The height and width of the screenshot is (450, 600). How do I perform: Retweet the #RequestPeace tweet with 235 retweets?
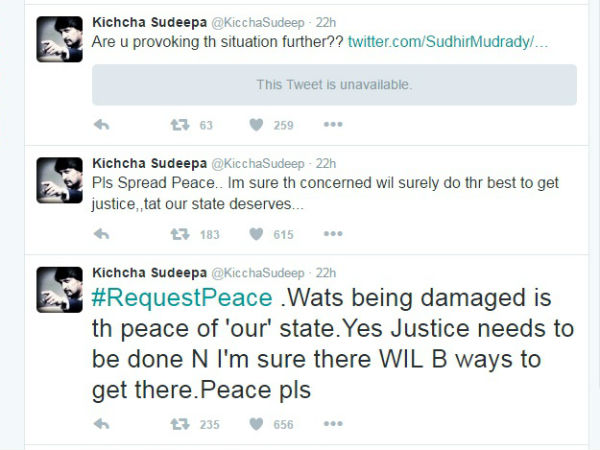point(180,424)
